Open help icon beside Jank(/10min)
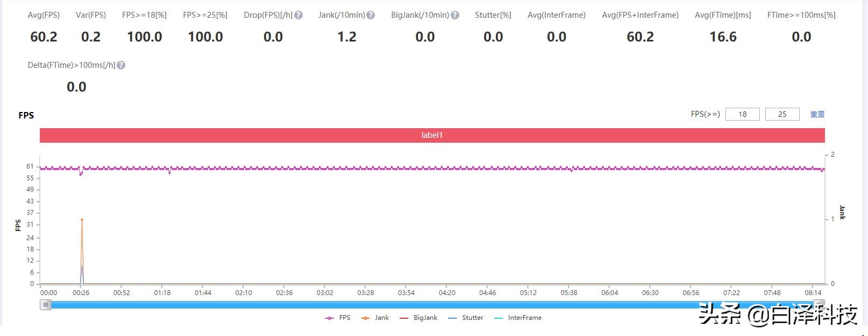 point(371,15)
